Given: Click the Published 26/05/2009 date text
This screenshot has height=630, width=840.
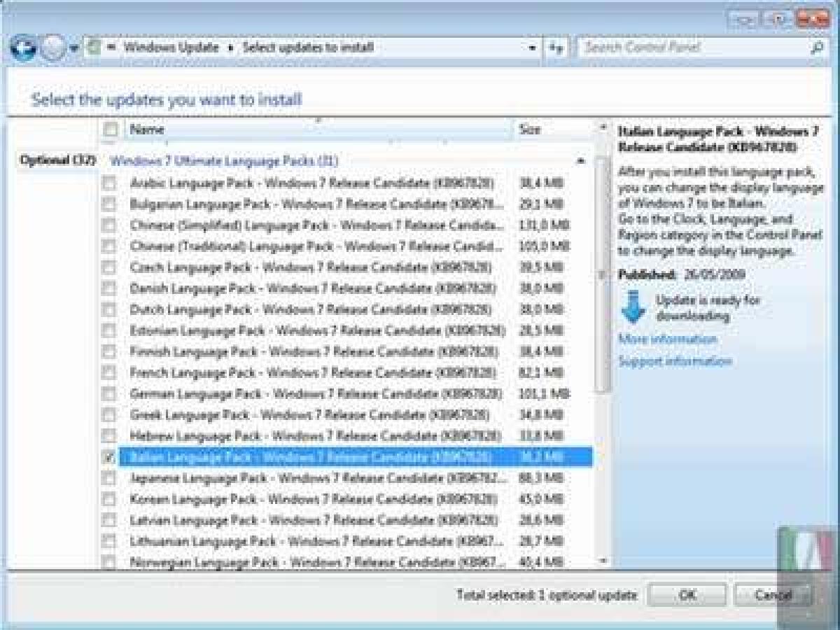Looking at the screenshot, I should tap(682, 274).
